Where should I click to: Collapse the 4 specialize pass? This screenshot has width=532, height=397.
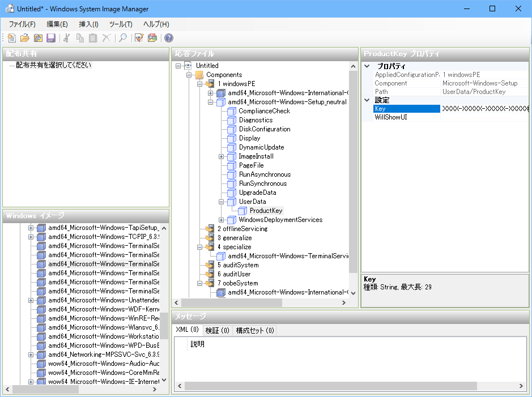199,247
